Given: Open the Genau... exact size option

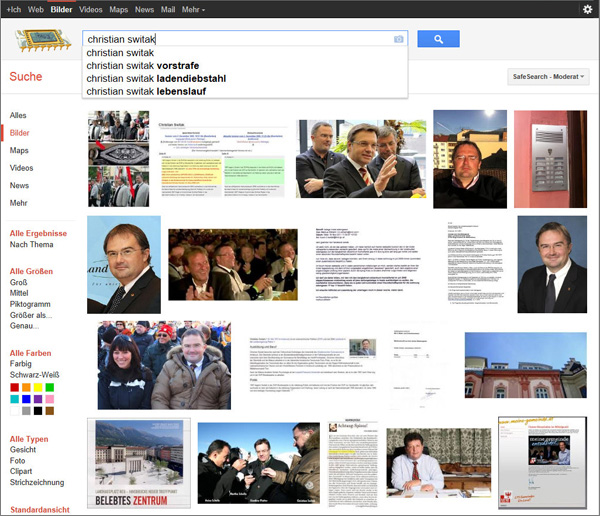Looking at the screenshot, I should 24,326.
